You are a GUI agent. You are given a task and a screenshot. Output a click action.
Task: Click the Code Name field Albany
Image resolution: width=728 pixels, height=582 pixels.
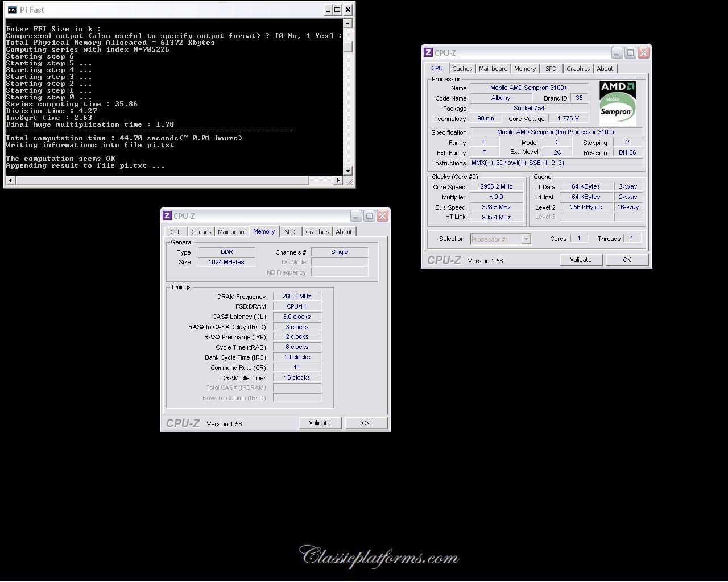pos(501,98)
